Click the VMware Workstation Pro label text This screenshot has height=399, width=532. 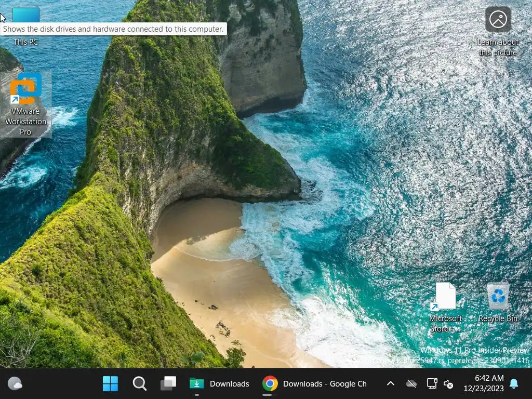coord(26,122)
